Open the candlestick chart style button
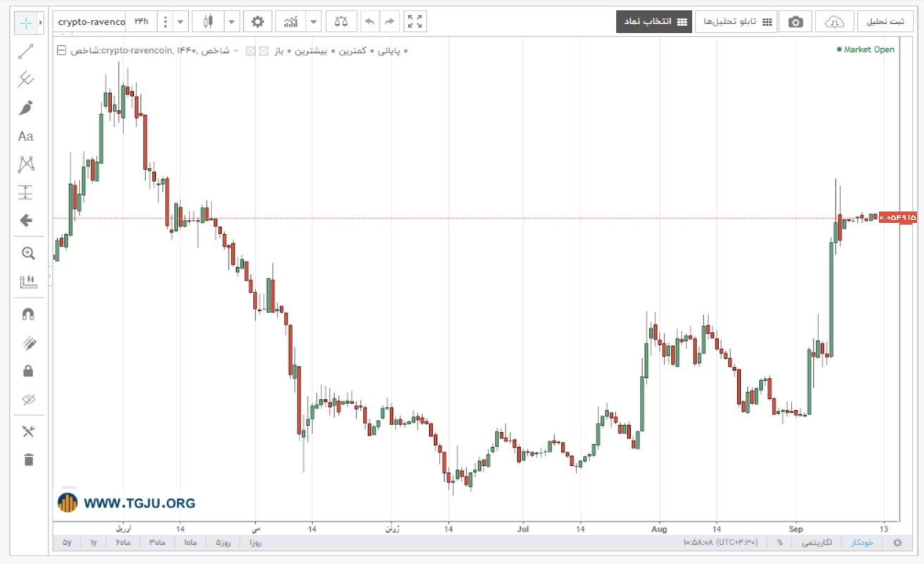 (208, 22)
